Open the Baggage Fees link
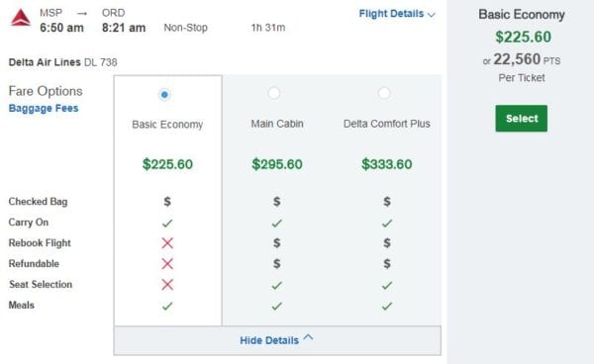This screenshot has width=594, height=364. [x=44, y=108]
